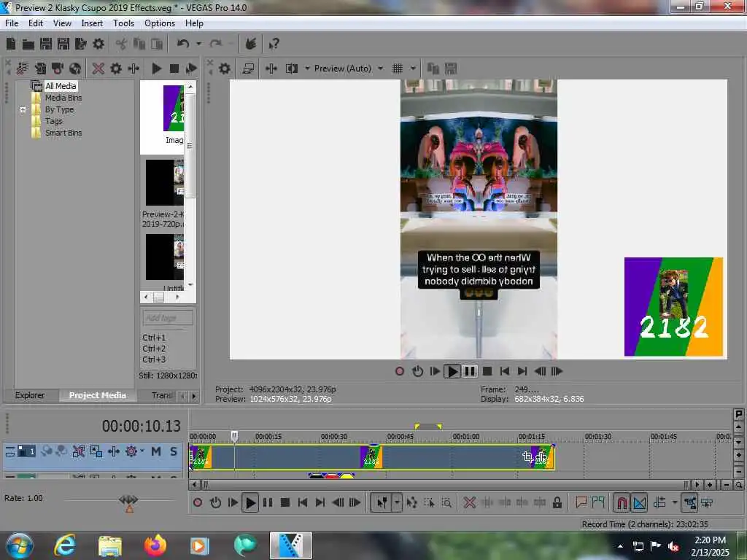Image resolution: width=747 pixels, height=560 pixels.
Task: Click Pause under the video preview
Action: pos(469,371)
